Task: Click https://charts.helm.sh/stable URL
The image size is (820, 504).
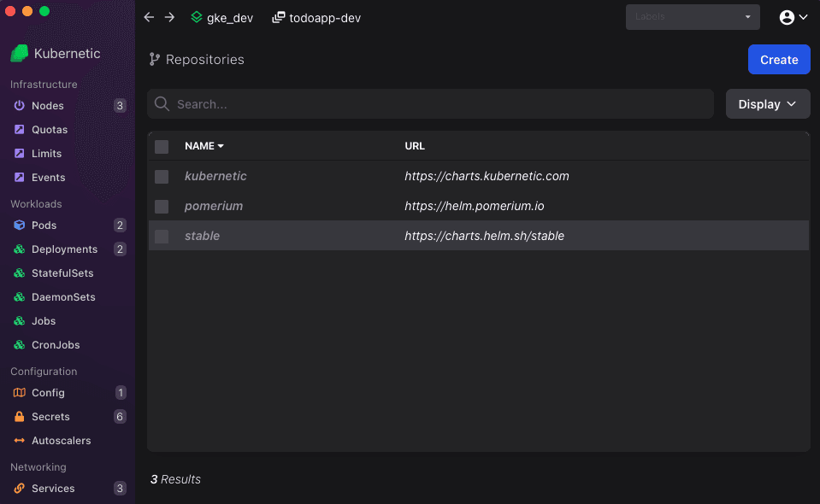Action: pyautogui.click(x=484, y=236)
